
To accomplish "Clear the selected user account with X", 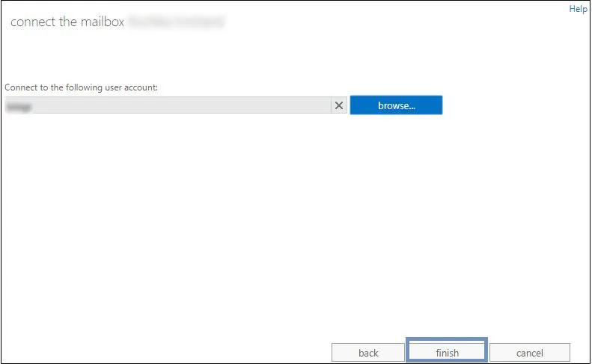I will pyautogui.click(x=339, y=105).
